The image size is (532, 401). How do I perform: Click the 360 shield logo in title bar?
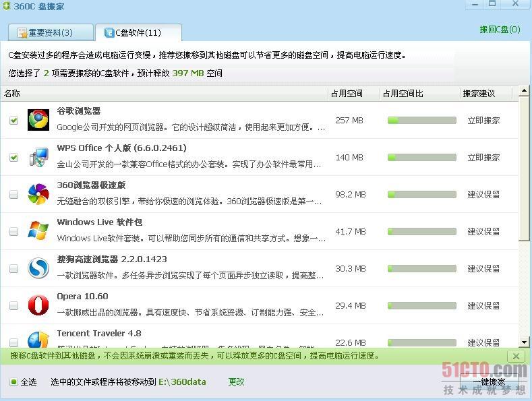click(7, 6)
